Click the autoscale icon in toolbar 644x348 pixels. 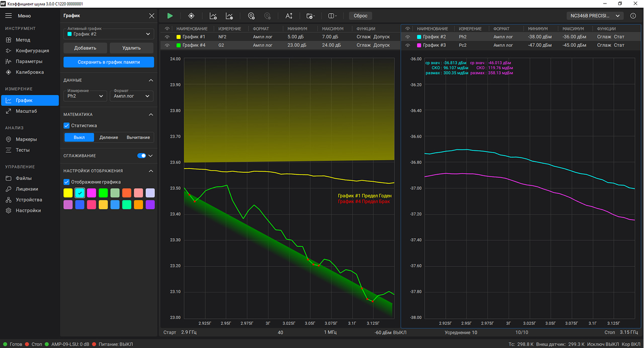(x=289, y=16)
